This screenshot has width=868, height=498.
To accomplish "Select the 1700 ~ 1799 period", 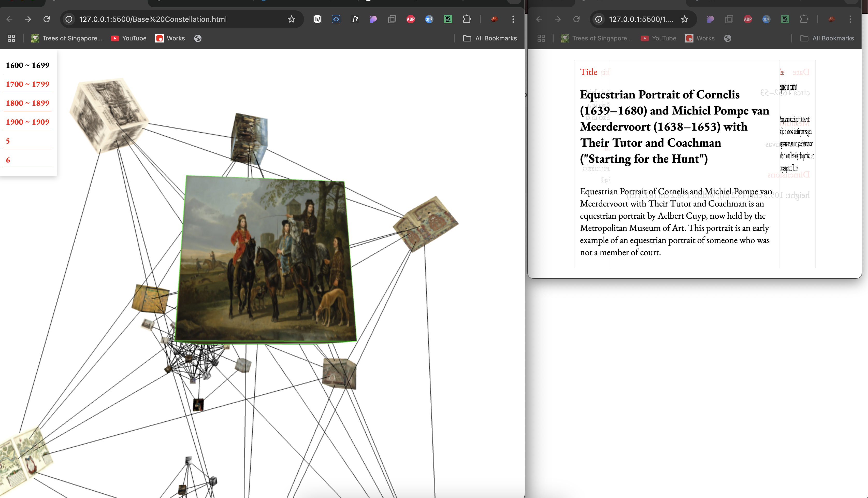I will [27, 84].
